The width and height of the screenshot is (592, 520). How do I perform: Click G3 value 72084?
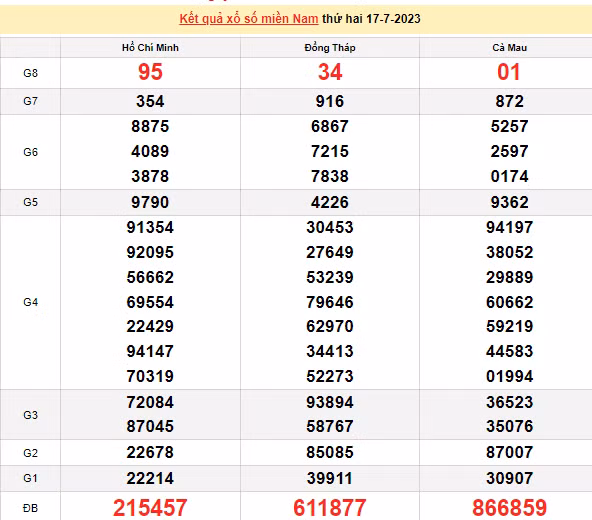coord(150,402)
